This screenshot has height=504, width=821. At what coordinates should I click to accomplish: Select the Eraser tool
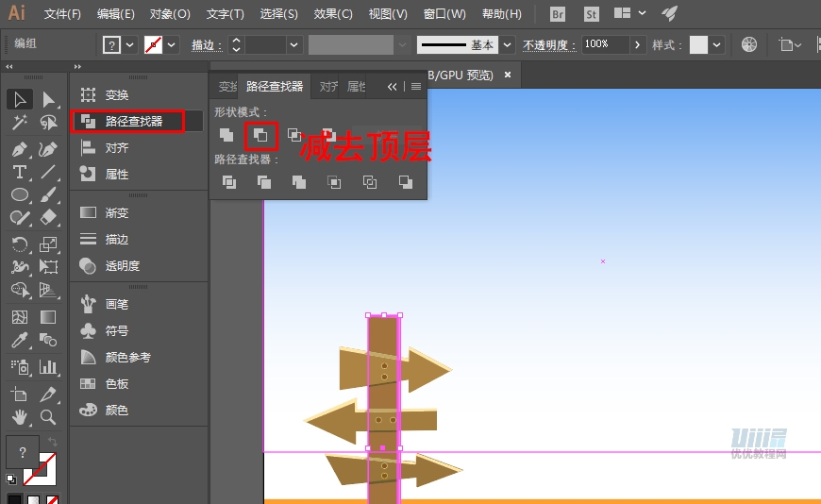coord(49,217)
